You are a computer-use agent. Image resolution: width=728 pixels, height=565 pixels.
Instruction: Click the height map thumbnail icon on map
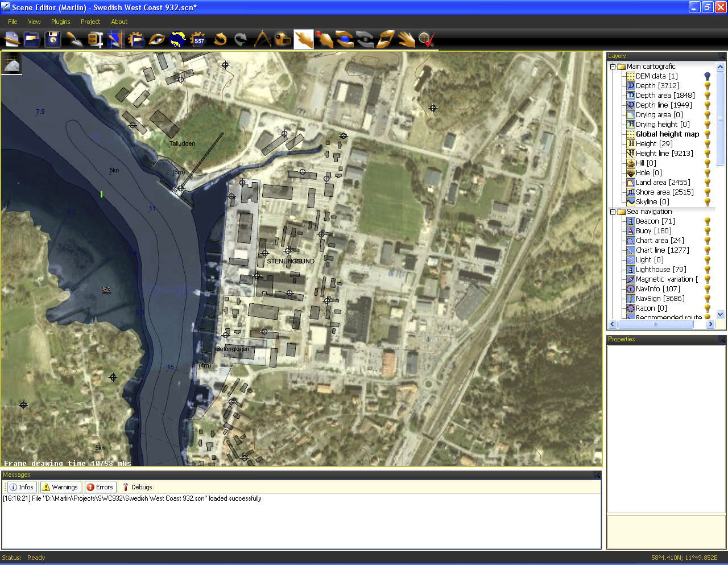(11, 64)
